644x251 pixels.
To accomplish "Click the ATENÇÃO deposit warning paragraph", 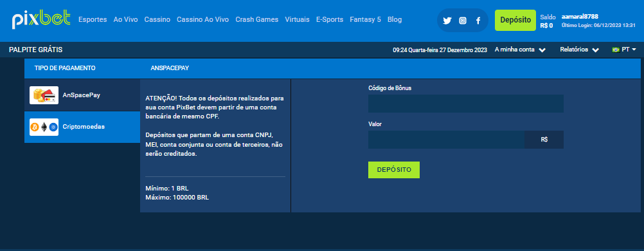I will point(215,108).
